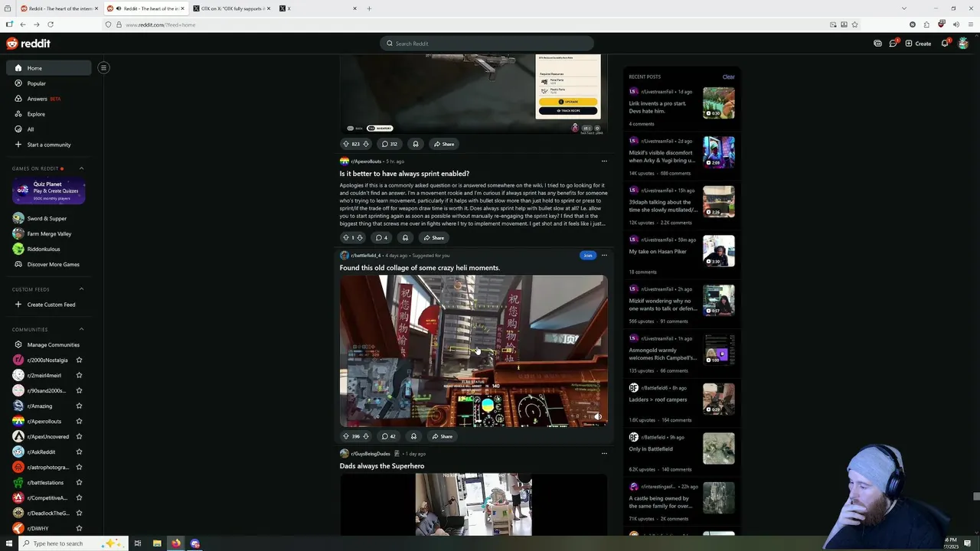The height and width of the screenshot is (551, 980).
Task: Open Lirik invents a pro start thumbnail
Action: (719, 103)
